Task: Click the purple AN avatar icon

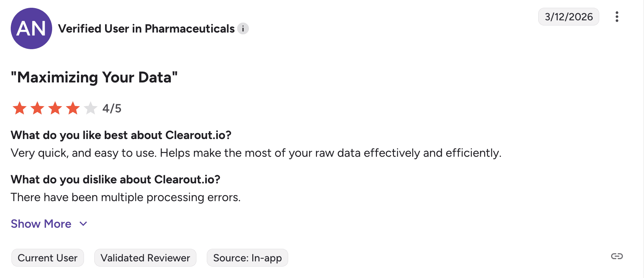Action: click(x=31, y=28)
